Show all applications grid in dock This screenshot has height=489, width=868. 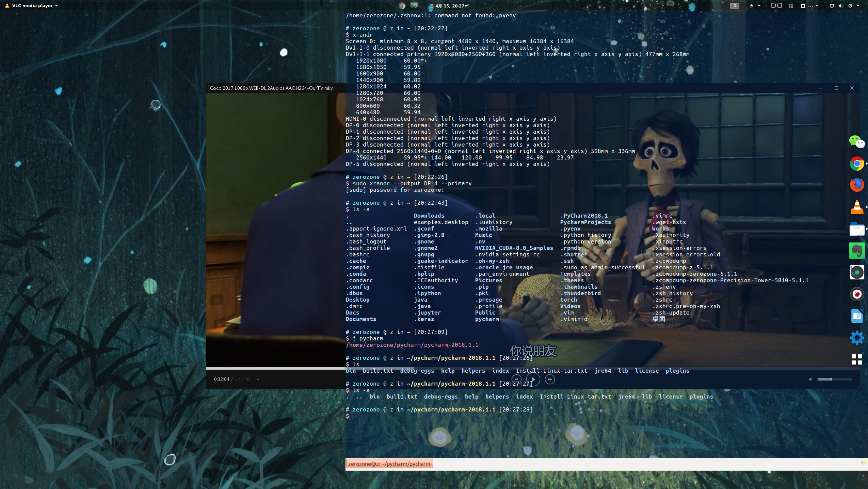coord(857,359)
